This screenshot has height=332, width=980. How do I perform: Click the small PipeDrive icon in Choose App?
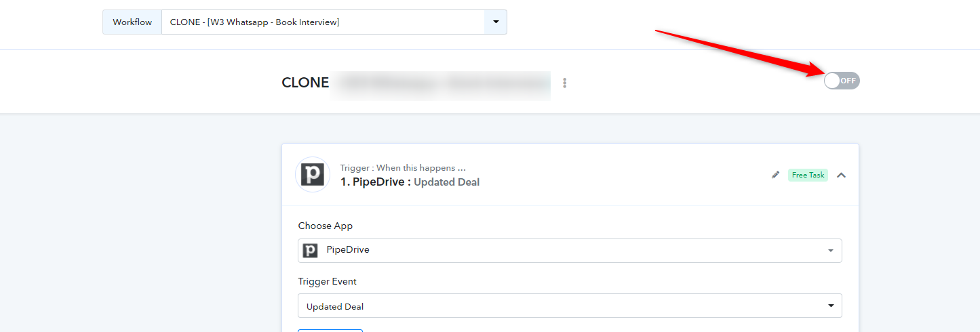point(310,250)
